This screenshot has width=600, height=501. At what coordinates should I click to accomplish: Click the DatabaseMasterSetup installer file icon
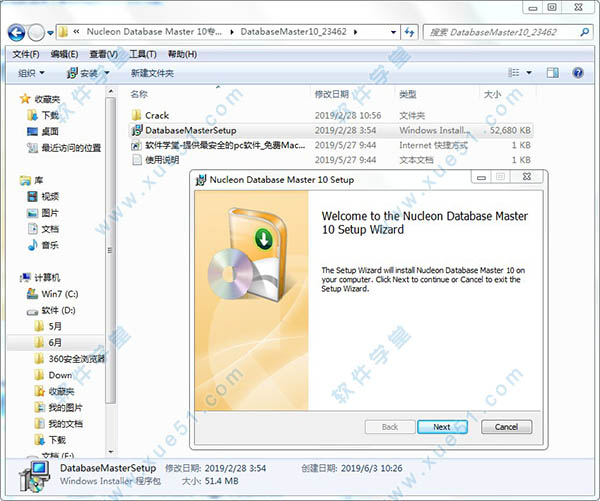137,130
